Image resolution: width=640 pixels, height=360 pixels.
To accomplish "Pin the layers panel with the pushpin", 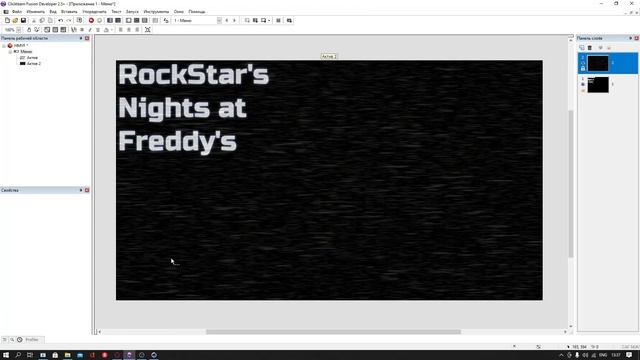I will click(x=630, y=38).
